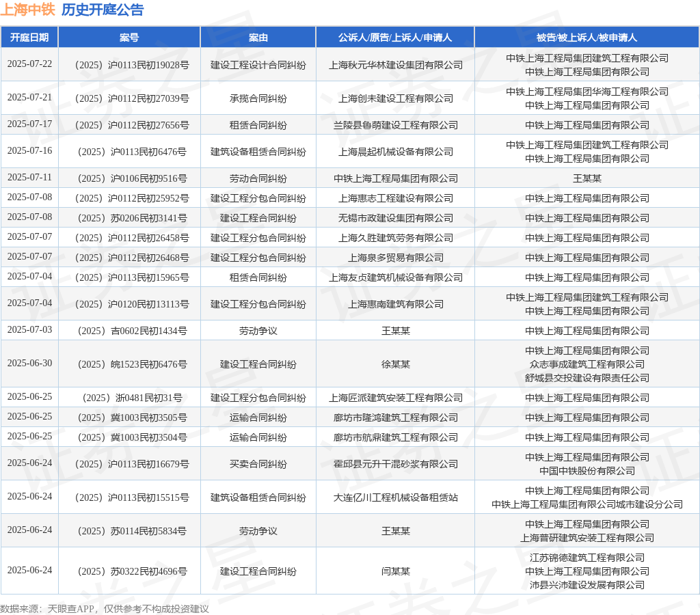
Task: Click plaintiff 廊坊市航鼎建筑工程有限公司
Action: [x=396, y=438]
